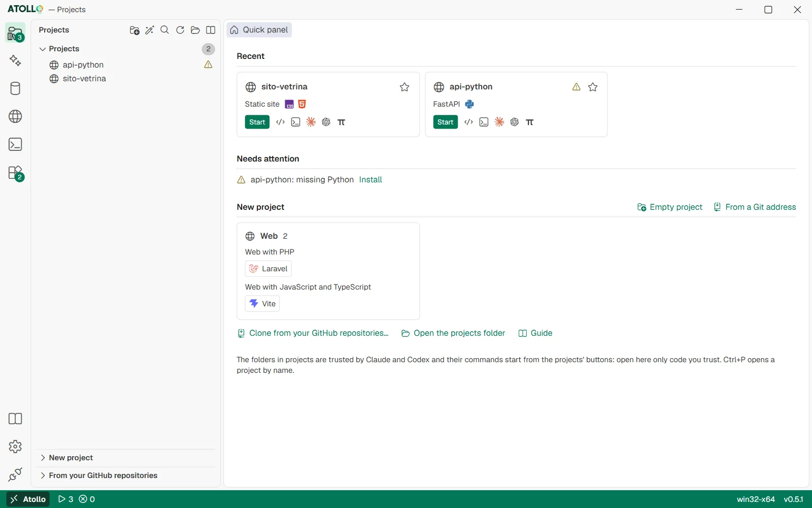
Task: Open search in the Projects panel
Action: [x=165, y=30]
